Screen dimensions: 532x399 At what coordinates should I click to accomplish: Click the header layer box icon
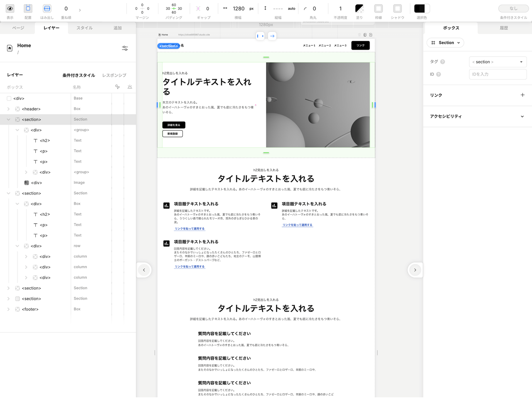coord(17,109)
